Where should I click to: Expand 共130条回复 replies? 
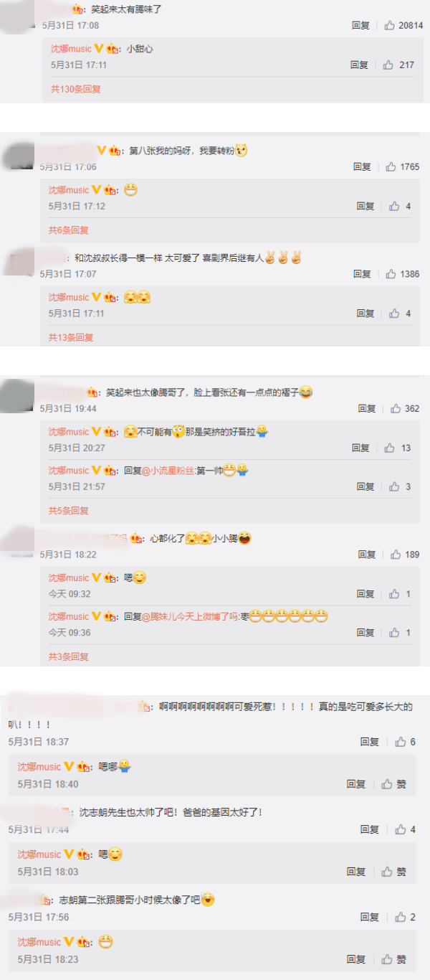point(75,89)
